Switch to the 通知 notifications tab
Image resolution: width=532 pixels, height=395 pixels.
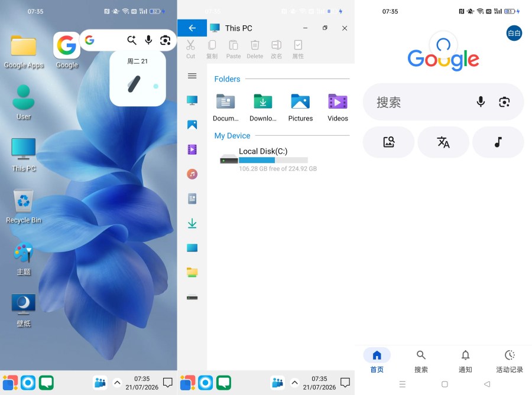[465, 361]
